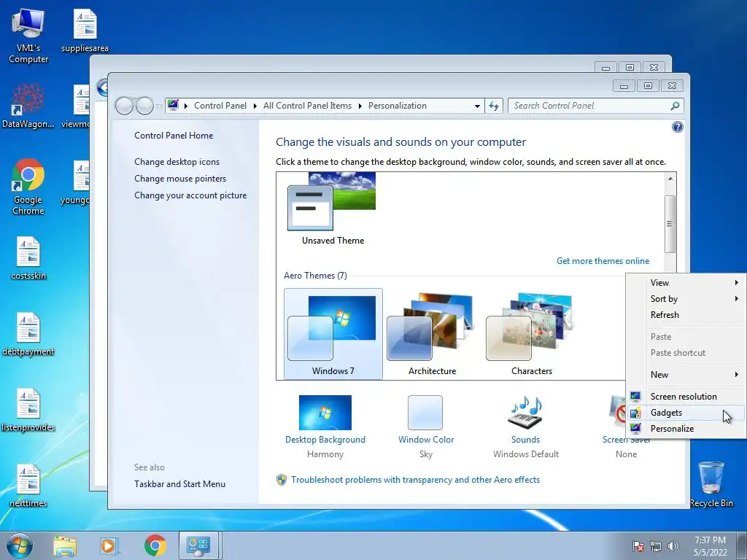Expand arrow after All Control Panel Items
The width and height of the screenshot is (747, 560).
(x=360, y=106)
